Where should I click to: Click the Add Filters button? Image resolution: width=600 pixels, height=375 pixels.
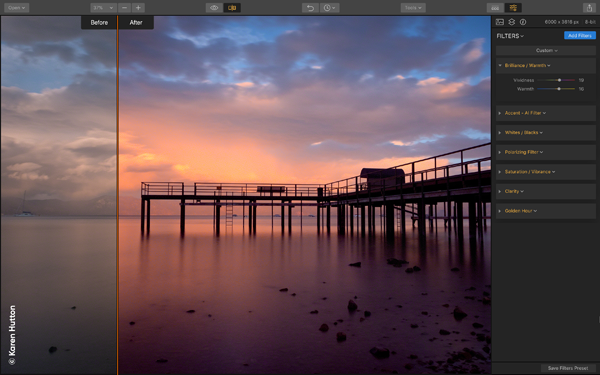pos(580,36)
